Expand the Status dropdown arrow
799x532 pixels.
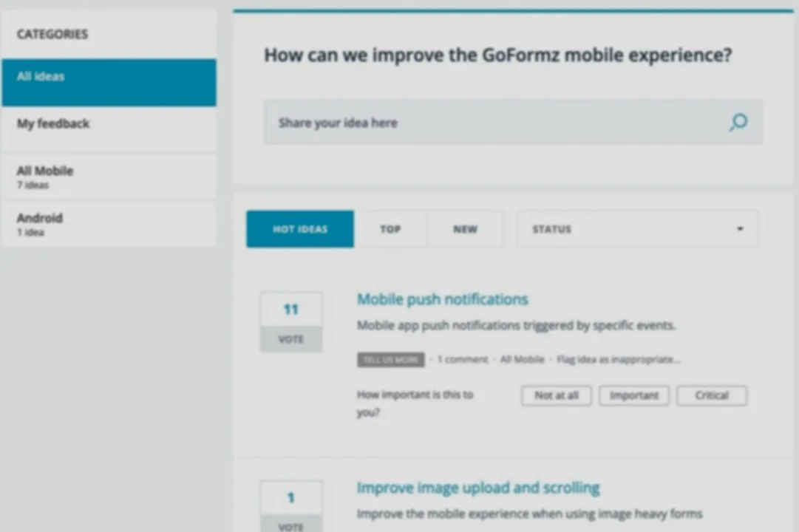click(x=739, y=229)
